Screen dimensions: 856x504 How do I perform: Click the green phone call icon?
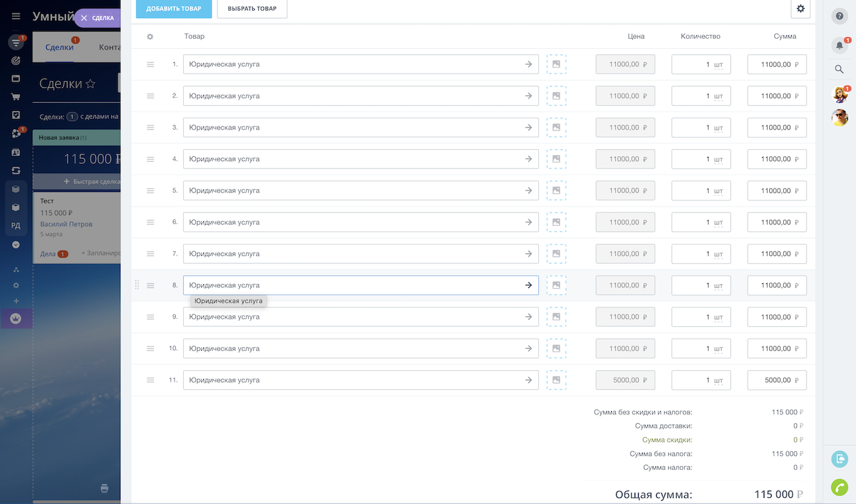tap(839, 487)
